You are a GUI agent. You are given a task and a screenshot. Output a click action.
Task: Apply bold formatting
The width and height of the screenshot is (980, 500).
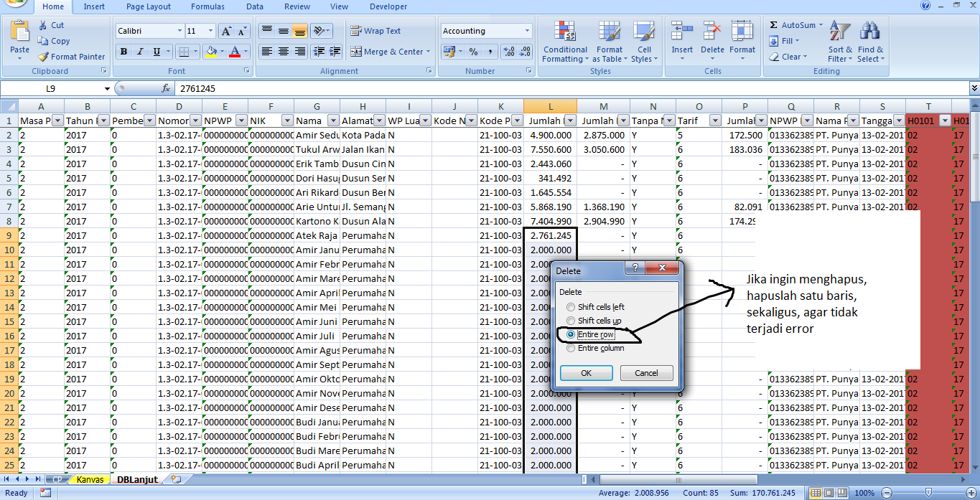[122, 52]
